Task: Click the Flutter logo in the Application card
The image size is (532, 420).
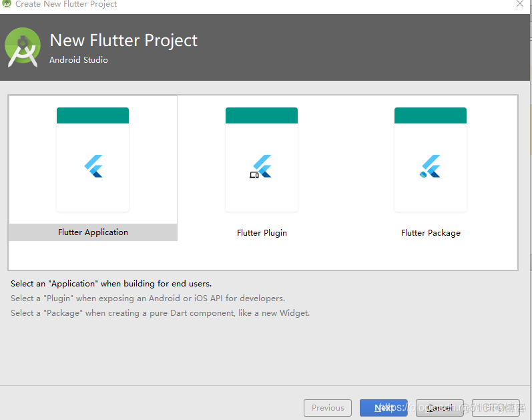Action: 93,166
